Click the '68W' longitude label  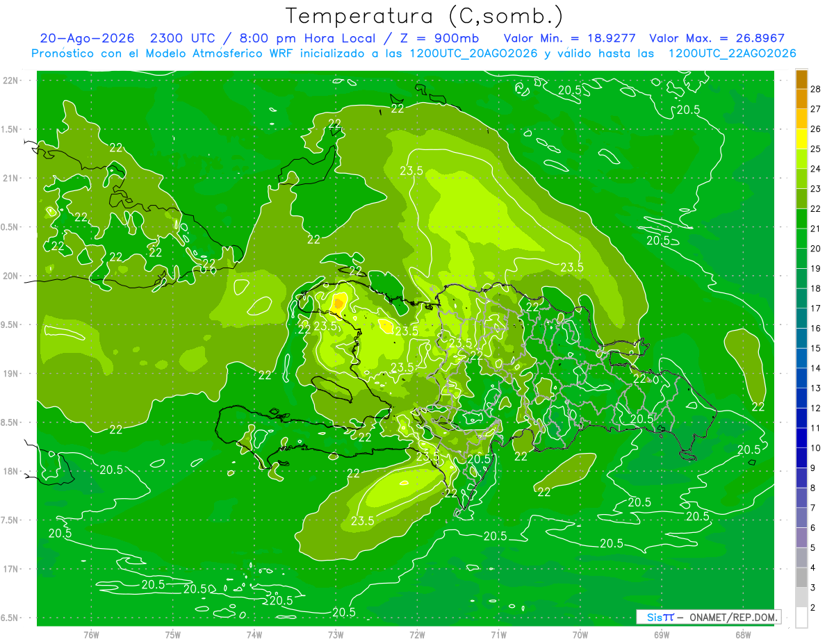[743, 634]
